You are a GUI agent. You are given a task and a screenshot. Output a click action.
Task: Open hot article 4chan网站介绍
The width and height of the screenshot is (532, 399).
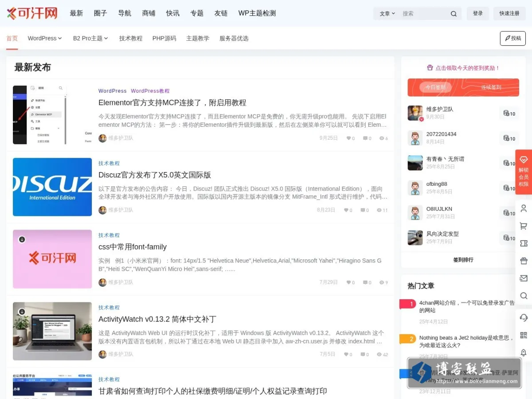click(467, 307)
